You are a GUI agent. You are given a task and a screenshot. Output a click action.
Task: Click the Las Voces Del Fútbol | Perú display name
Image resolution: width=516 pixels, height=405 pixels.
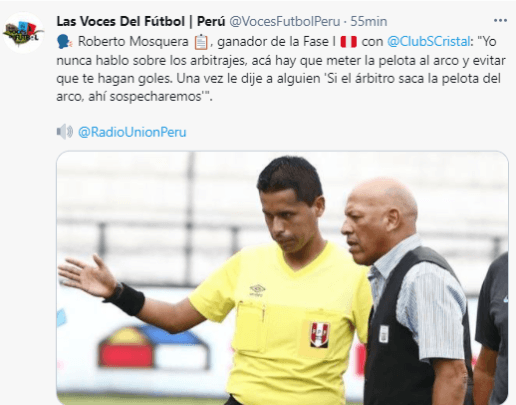pos(141,21)
